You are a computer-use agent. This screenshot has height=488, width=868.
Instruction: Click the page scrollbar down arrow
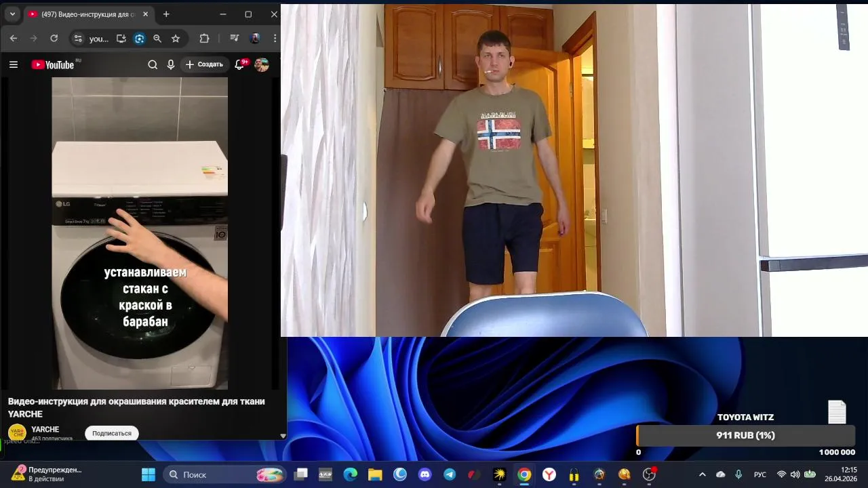tap(283, 436)
